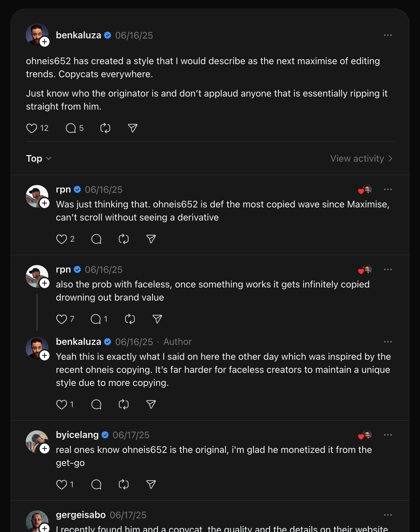The width and height of the screenshot is (420, 532).
Task: Open View activity
Action: (x=361, y=159)
